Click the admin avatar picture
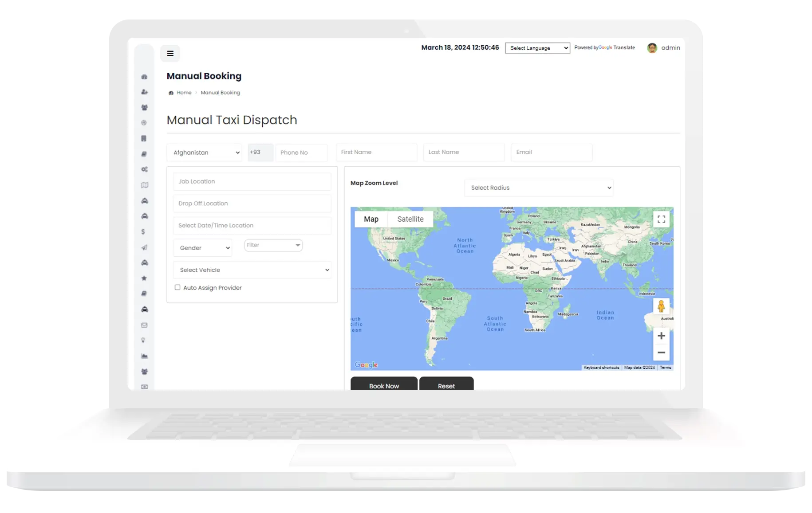Screen dimensions: 812x513 click(652, 48)
